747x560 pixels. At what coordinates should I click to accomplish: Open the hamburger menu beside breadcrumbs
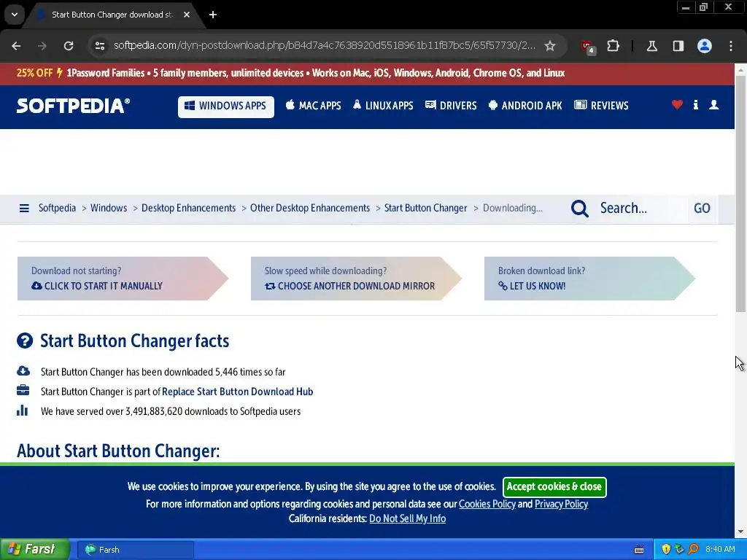pos(24,208)
